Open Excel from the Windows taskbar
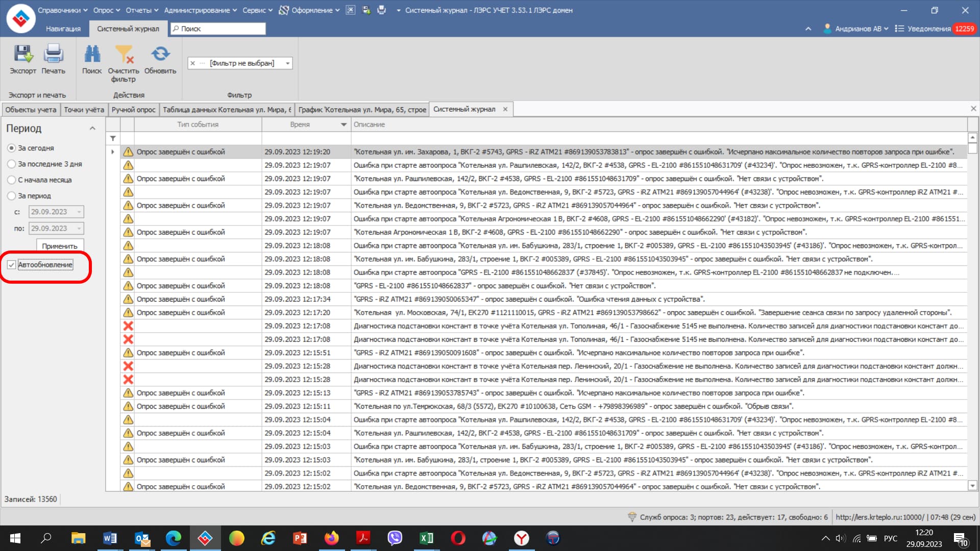The width and height of the screenshot is (980, 551). pos(426,538)
